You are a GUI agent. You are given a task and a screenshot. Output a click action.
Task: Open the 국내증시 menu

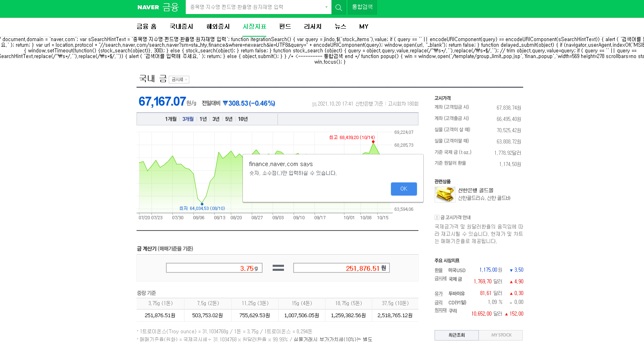click(x=181, y=27)
